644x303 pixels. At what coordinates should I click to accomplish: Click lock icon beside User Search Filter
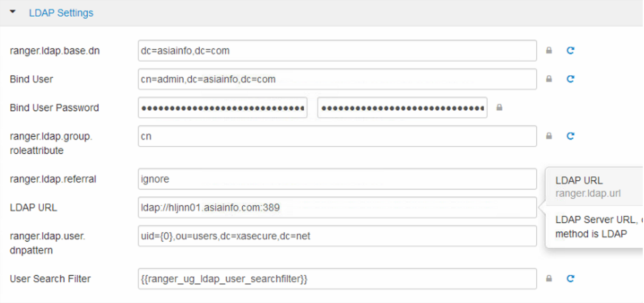549,278
